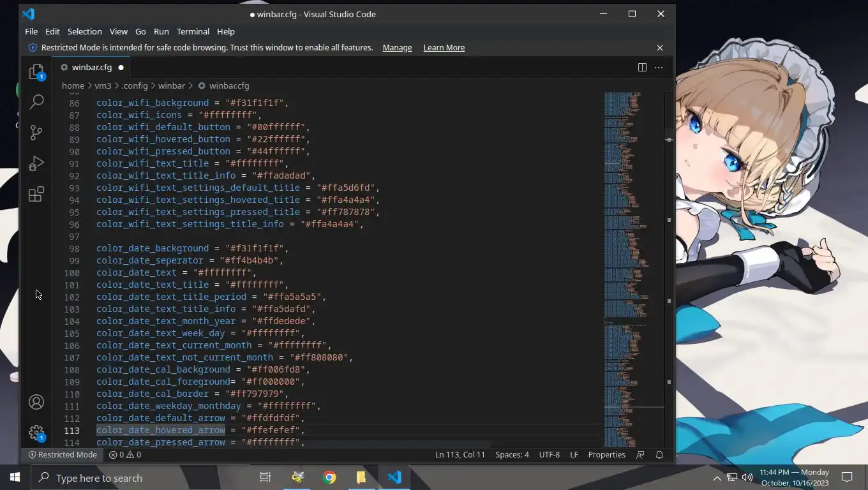Open the Extensions view
This screenshot has height=490, width=868.
click(x=36, y=194)
